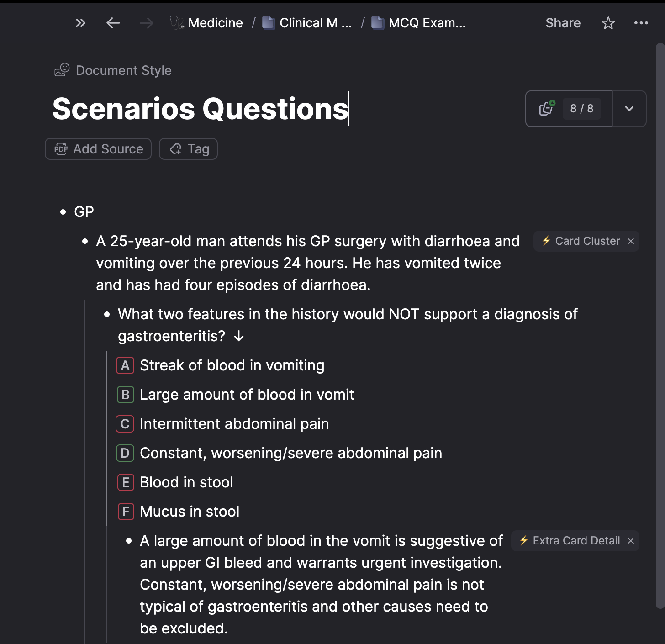Expand the dropdown next to 8 / 8 counter
Image resolution: width=665 pixels, height=644 pixels.
[x=629, y=109]
